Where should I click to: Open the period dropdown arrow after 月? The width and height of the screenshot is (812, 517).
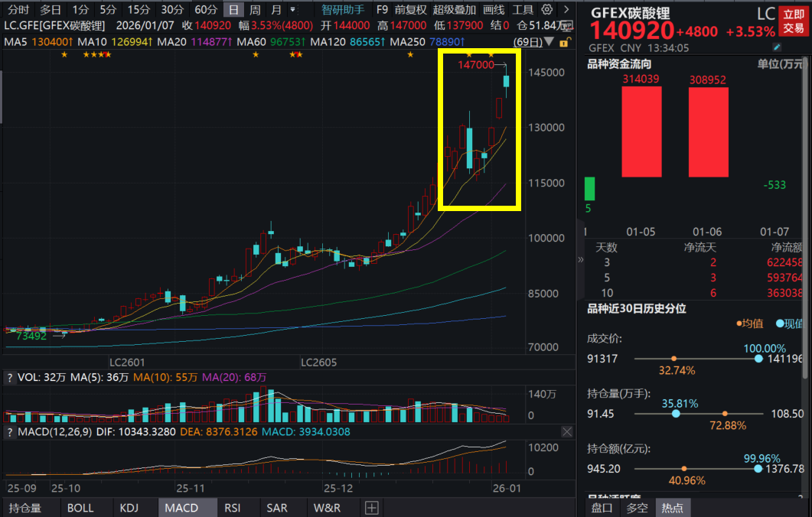(x=292, y=10)
